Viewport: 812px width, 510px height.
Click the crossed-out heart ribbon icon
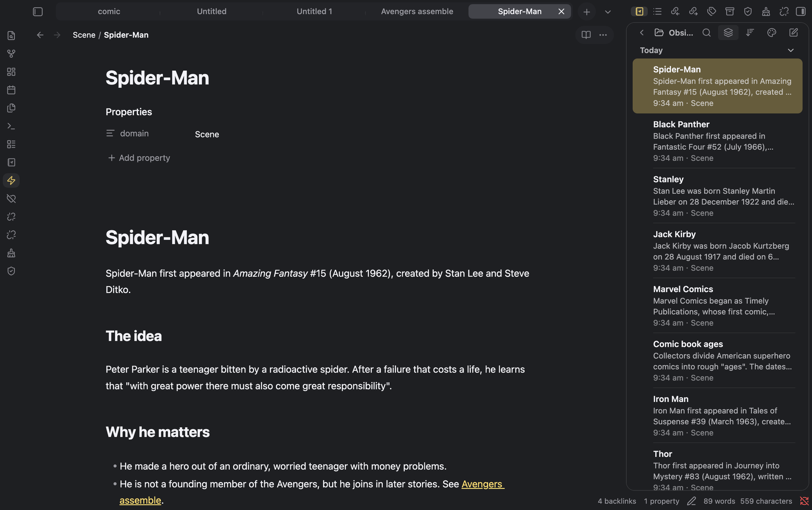[11, 199]
